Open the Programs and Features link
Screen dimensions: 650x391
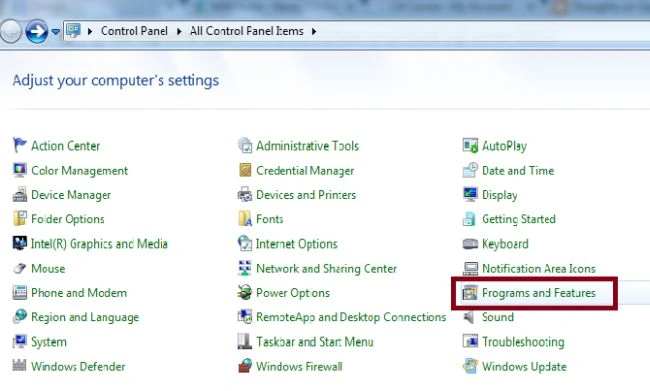pos(538,293)
